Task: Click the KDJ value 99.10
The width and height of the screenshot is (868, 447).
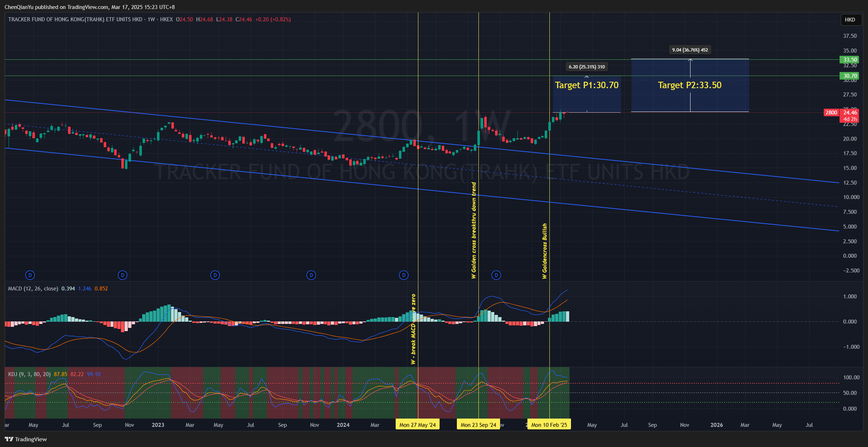Action: (94, 374)
